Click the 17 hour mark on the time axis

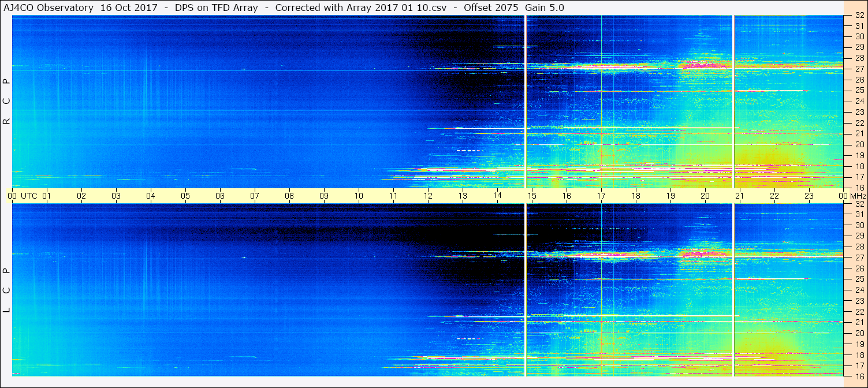[x=601, y=196]
